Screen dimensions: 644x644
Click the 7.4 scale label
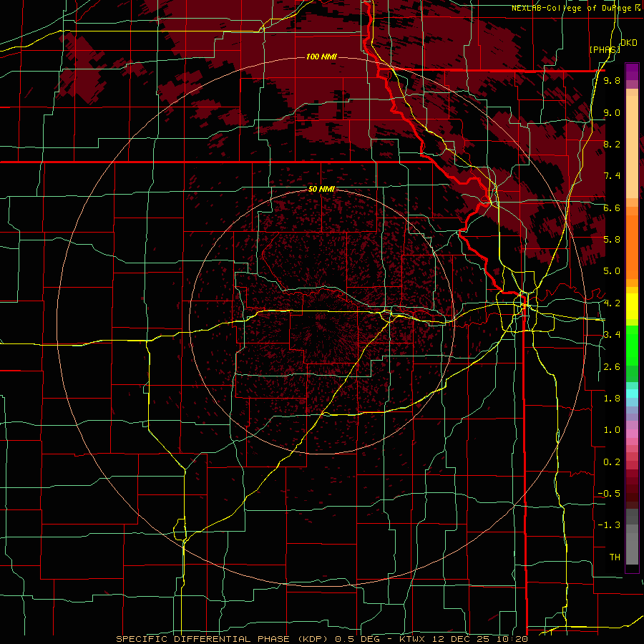(x=612, y=176)
